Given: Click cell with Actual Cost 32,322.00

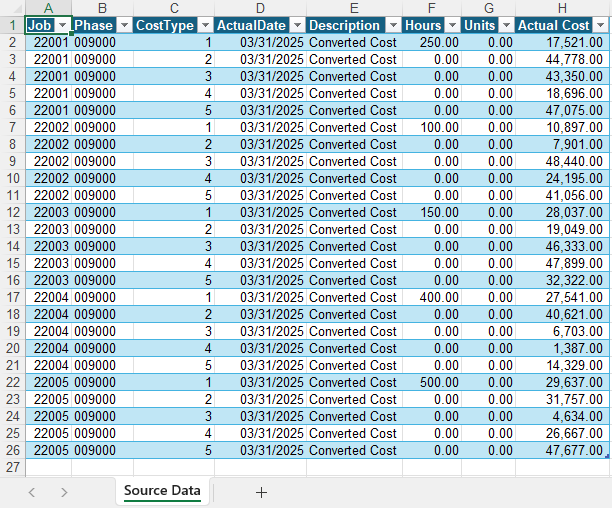Looking at the screenshot, I should 562,280.
